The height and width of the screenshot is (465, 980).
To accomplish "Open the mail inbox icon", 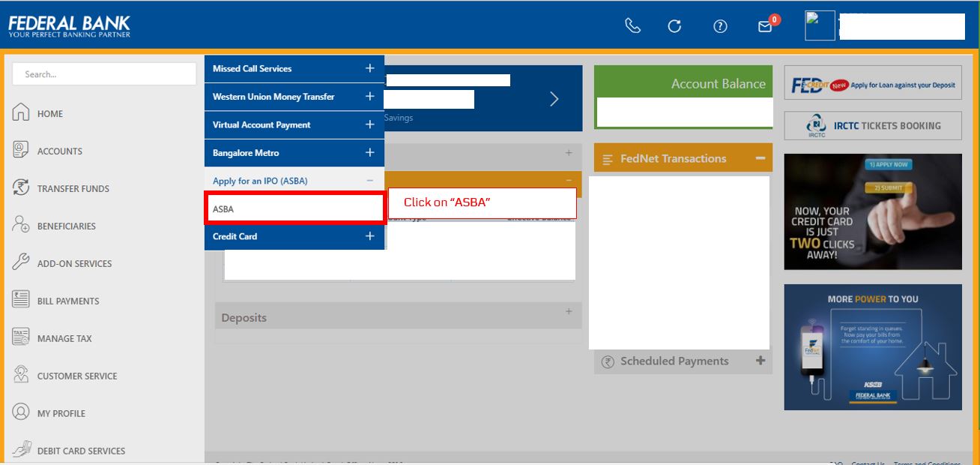I will (x=765, y=26).
